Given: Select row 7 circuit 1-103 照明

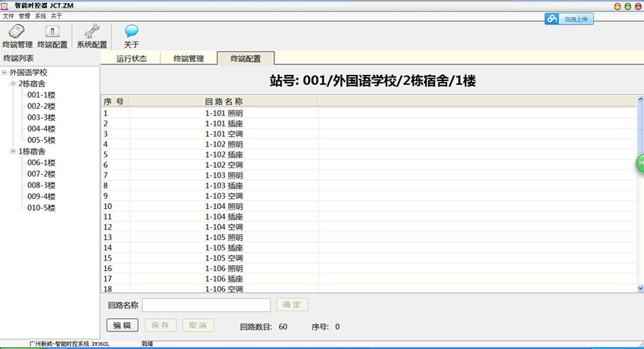Looking at the screenshot, I should point(224,175).
